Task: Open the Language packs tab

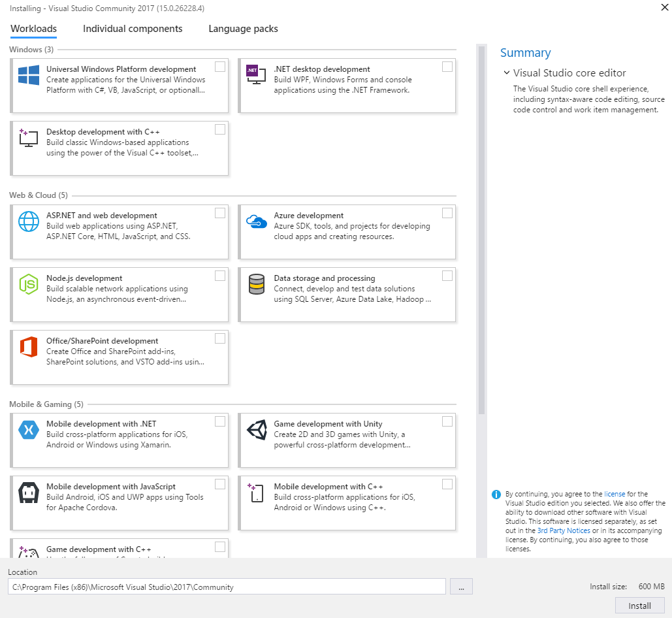Action: click(243, 29)
